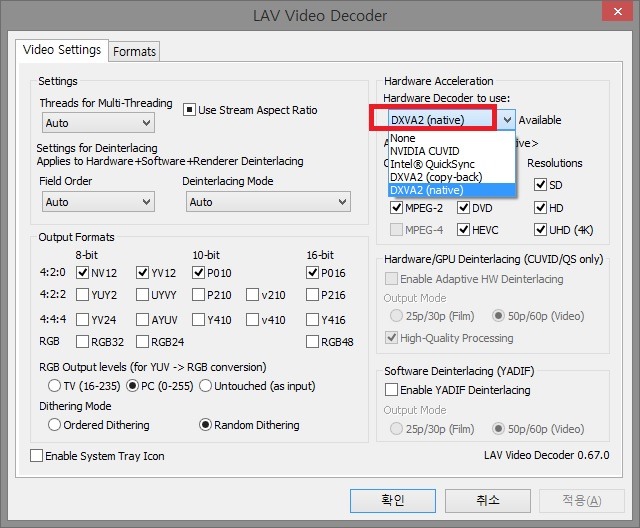
Task: Select Untouched (as input) RGB level
Action: pos(205,386)
